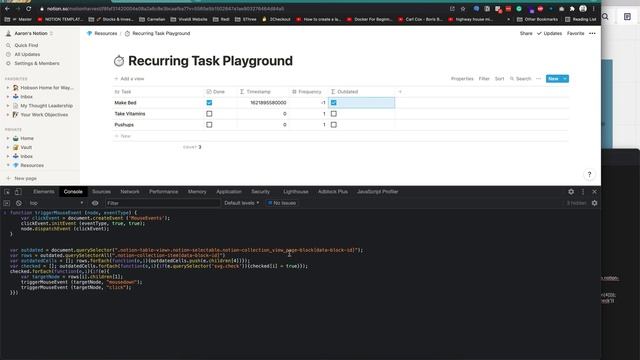Toggle DevTools device toolbar
Screen dimensions: 640x360
pos(18,192)
